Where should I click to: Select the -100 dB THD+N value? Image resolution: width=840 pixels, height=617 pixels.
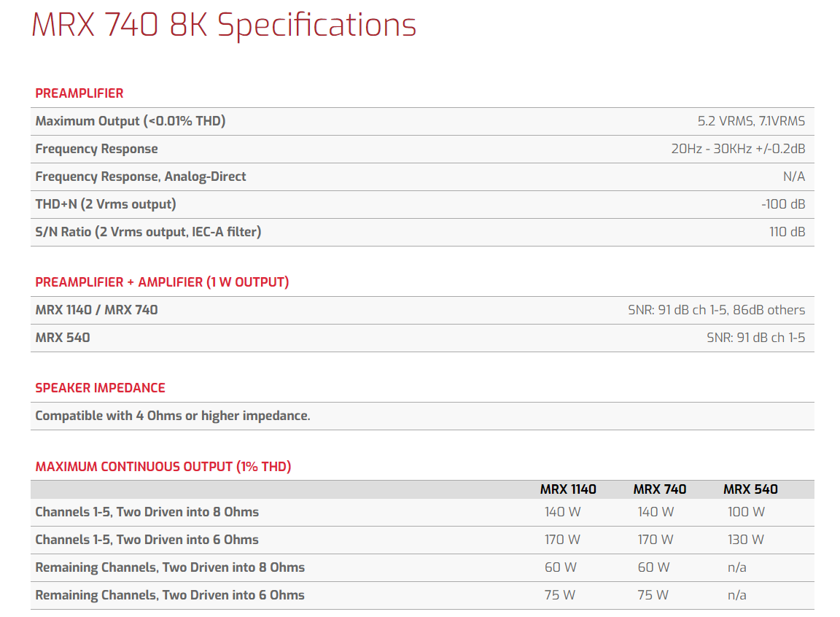(783, 204)
